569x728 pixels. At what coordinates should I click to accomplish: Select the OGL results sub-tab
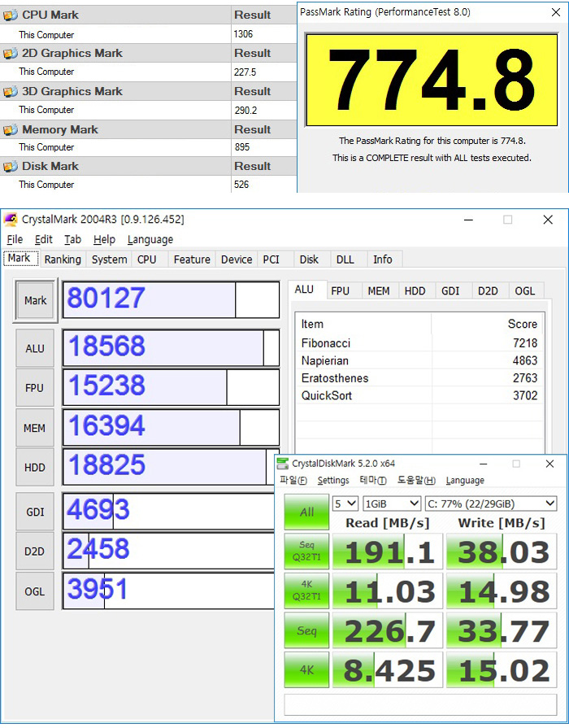pos(525,291)
